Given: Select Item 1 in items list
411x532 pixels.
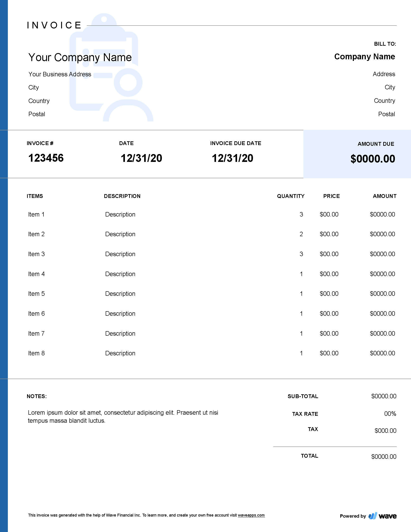Looking at the screenshot, I should [x=36, y=214].
